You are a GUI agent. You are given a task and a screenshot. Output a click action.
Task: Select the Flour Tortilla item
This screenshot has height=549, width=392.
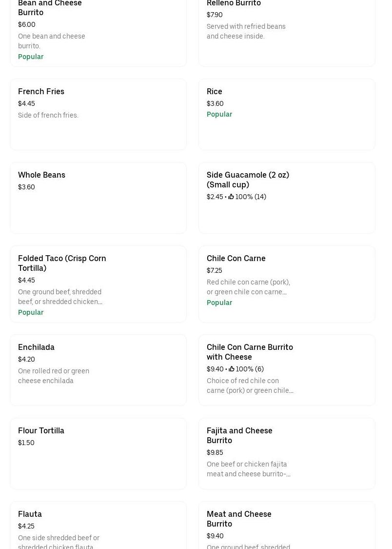coord(41,430)
